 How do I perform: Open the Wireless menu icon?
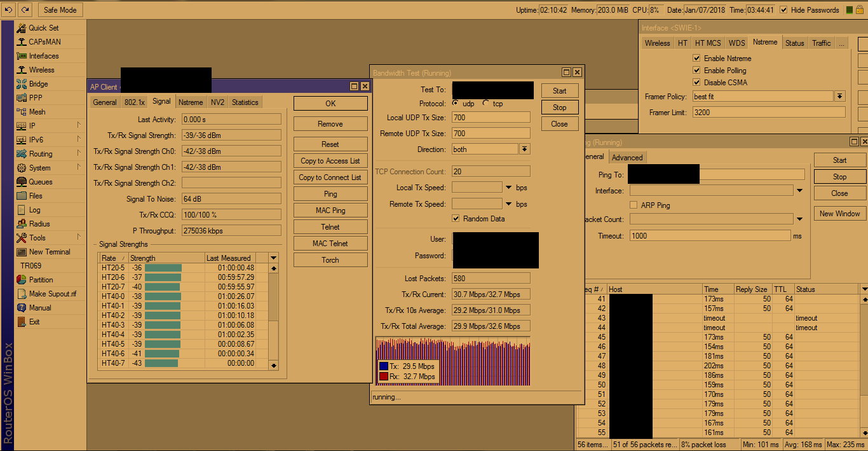click(x=21, y=70)
